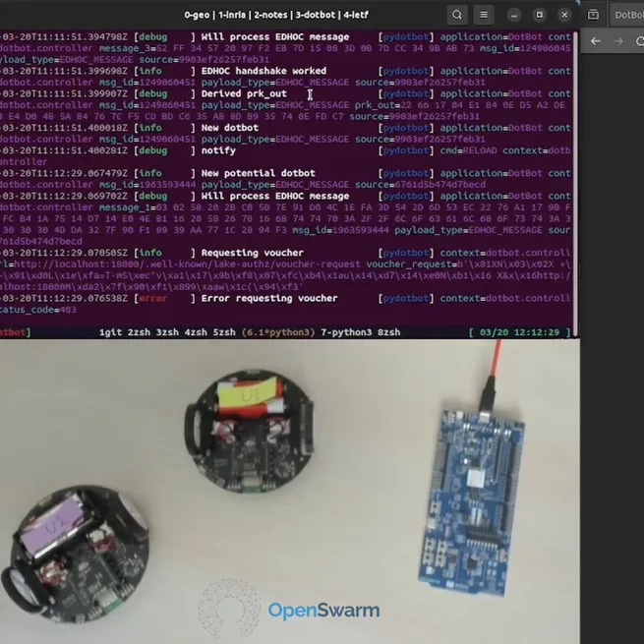Viewport: 644px width, 644px height.
Task: Click 'msg_id=1963593444' on New potential dotbot line
Action: 147,185
